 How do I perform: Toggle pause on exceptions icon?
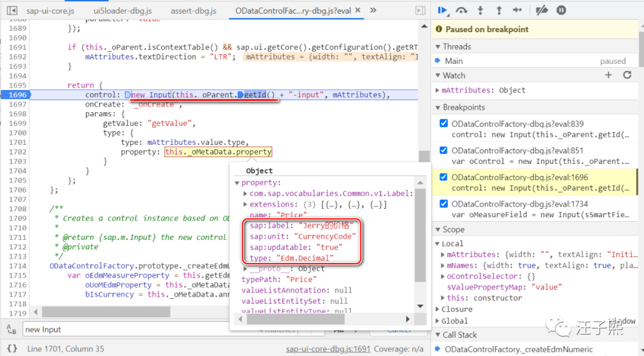[x=561, y=11]
